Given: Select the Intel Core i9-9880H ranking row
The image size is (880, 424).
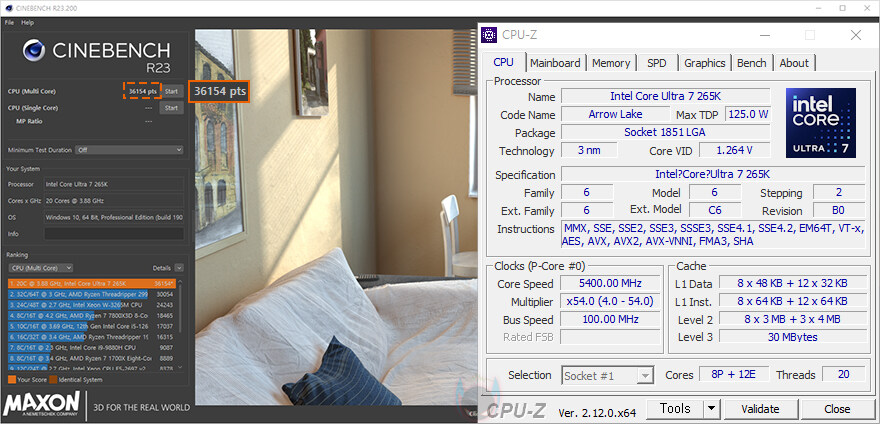Looking at the screenshot, I should click(x=92, y=348).
